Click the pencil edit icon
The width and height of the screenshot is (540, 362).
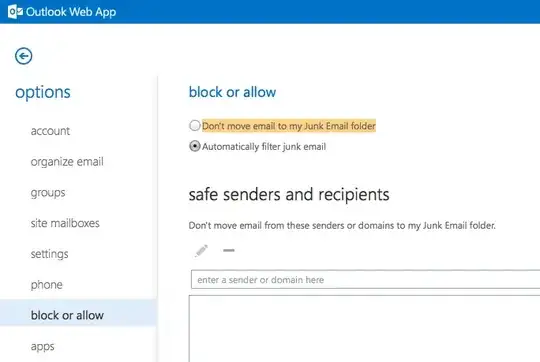point(201,250)
